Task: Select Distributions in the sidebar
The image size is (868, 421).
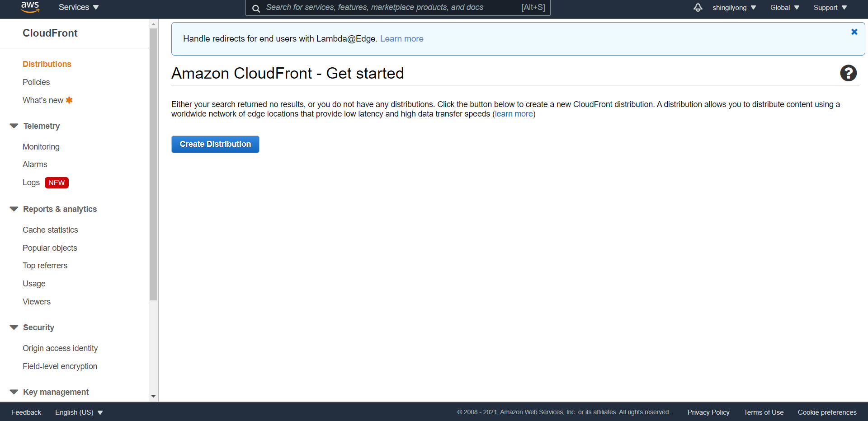Action: [47, 64]
